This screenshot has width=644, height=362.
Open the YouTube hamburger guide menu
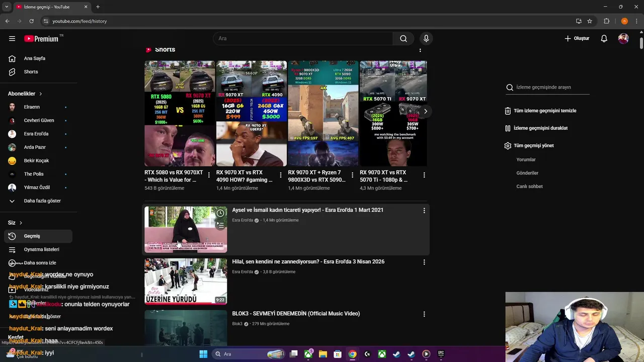pos(12,38)
